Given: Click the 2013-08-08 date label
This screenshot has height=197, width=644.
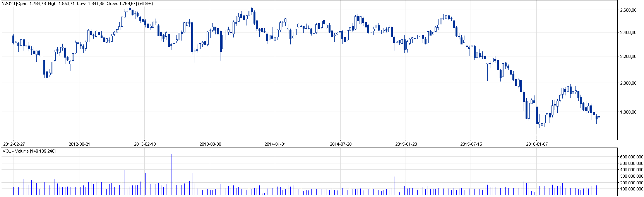Looking at the screenshot, I should point(210,144).
